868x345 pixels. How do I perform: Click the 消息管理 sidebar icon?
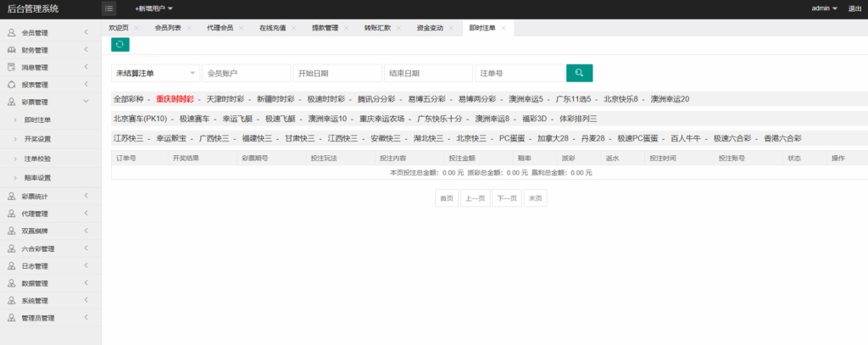pos(12,67)
